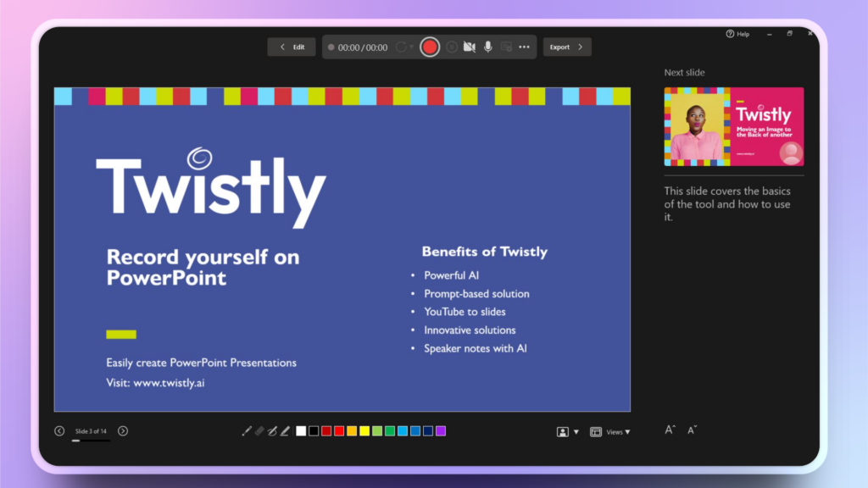Screen dimensions: 868x488
Task: Advance to the next slide arrow
Action: click(123, 431)
